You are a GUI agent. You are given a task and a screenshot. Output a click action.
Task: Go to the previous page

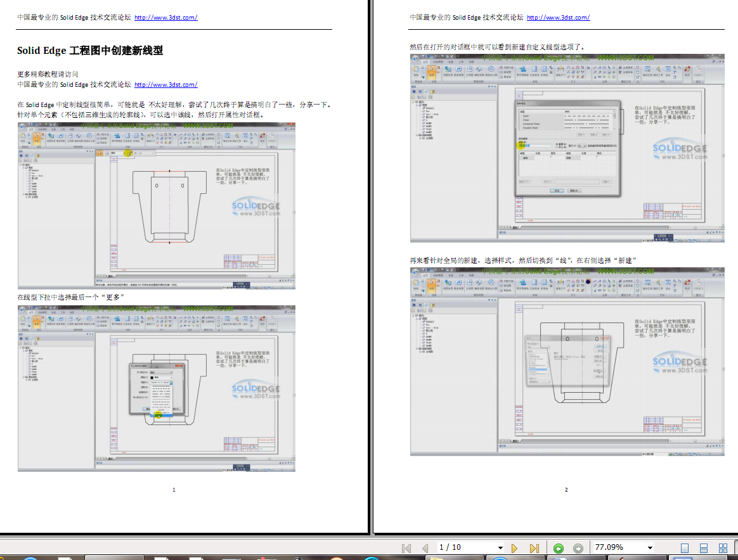click(x=425, y=548)
